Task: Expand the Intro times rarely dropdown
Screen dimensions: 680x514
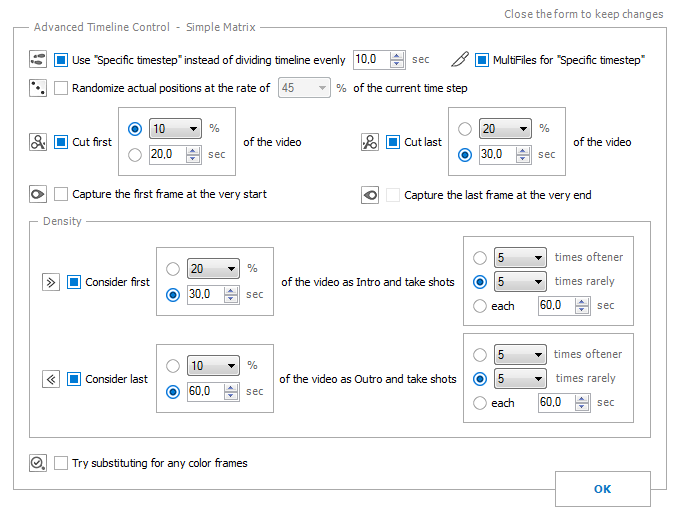Action: click(520, 282)
